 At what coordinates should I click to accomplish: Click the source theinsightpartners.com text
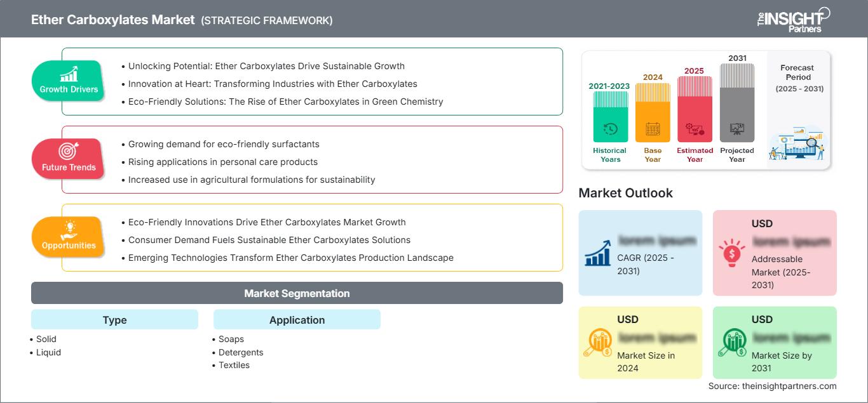pos(773,386)
